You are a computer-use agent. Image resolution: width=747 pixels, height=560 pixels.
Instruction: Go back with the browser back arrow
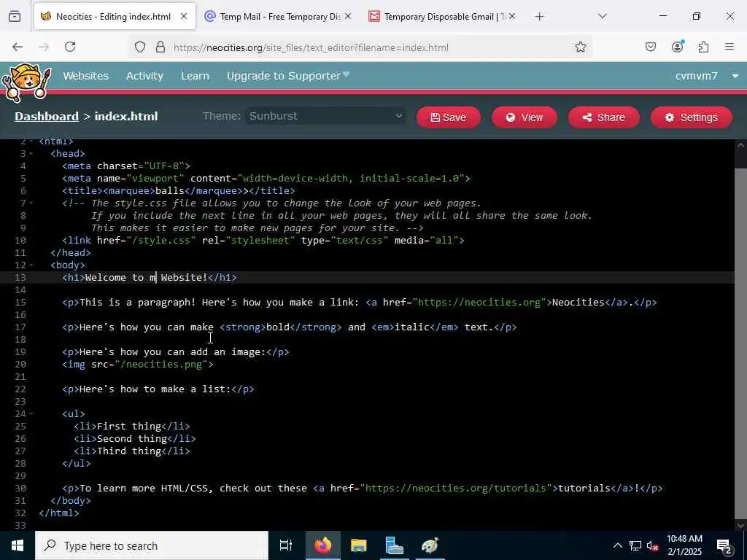(18, 47)
